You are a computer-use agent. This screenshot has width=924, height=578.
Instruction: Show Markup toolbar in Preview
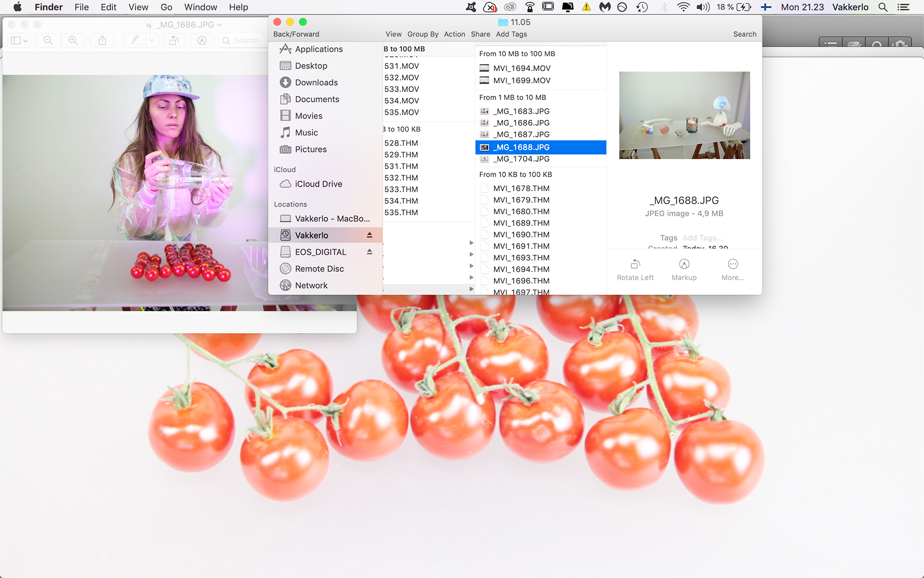click(x=202, y=41)
